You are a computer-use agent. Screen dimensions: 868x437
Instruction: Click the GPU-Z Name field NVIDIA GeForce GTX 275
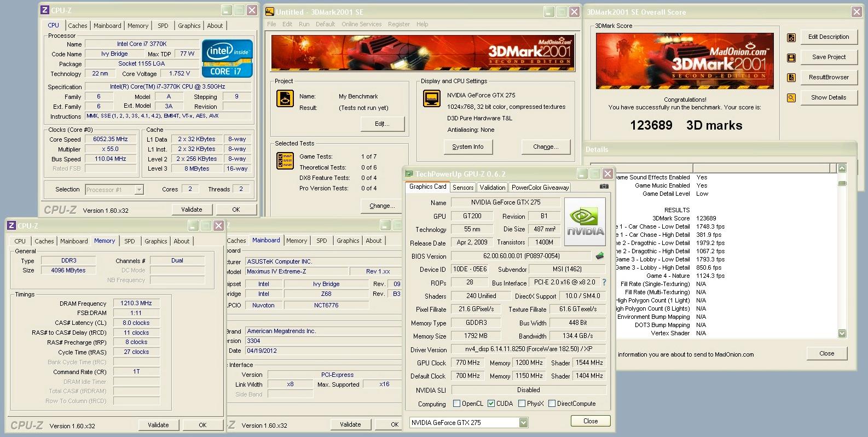pos(506,202)
